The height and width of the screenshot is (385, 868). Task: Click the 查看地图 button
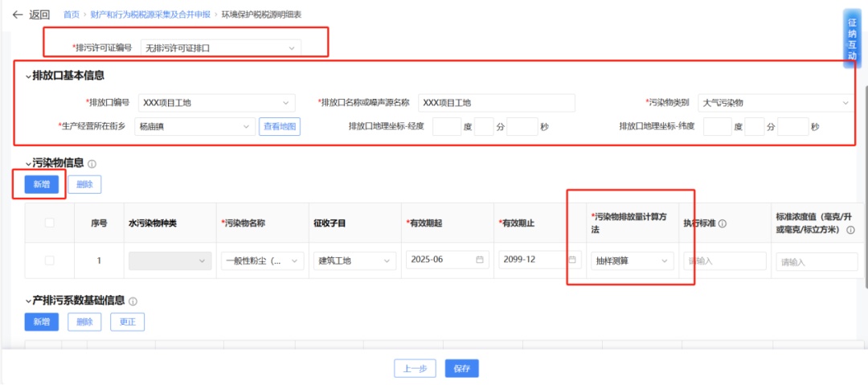(x=280, y=126)
